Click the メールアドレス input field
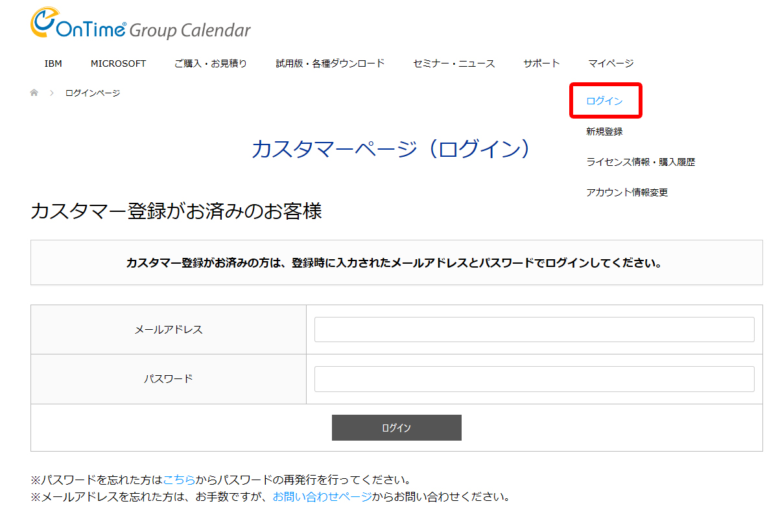This screenshot has width=778, height=532. pos(534,329)
